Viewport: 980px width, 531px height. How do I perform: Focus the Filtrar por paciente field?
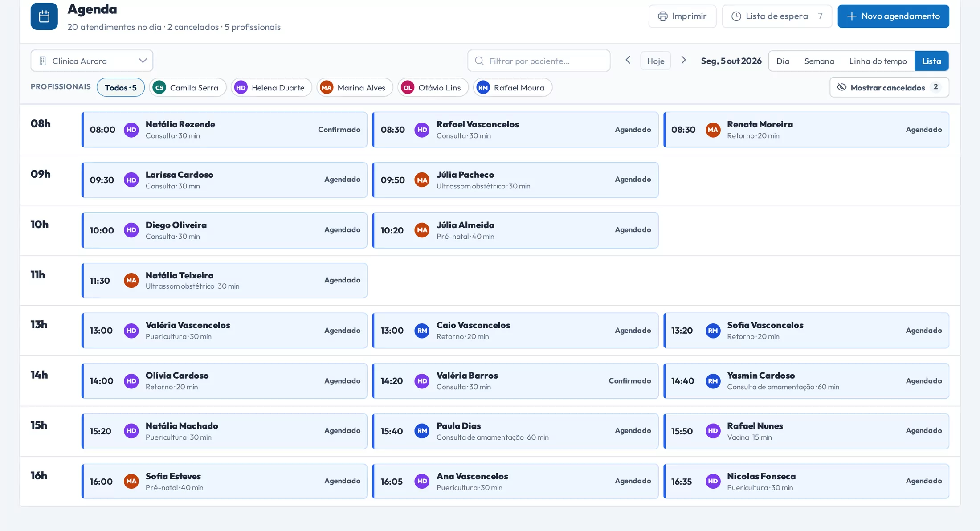click(539, 61)
